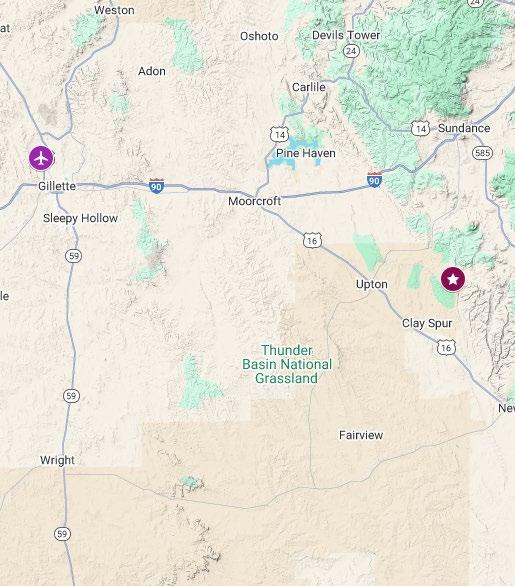
Task: Click the US 16 shield below Moorcroft
Action: click(312, 241)
